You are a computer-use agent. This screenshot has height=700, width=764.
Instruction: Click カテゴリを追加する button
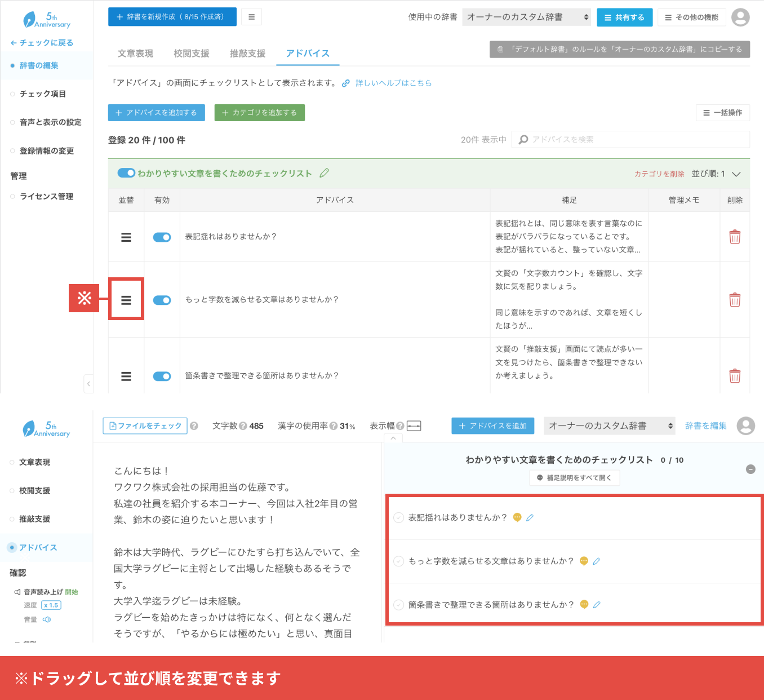(x=260, y=113)
